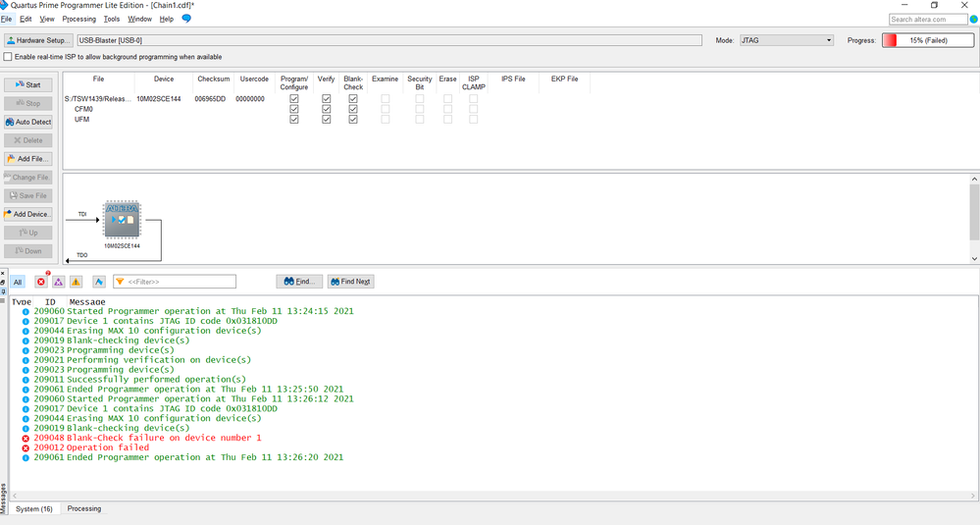
Task: Uncheck Program/Configure for the CFM0 row
Action: [x=294, y=109]
